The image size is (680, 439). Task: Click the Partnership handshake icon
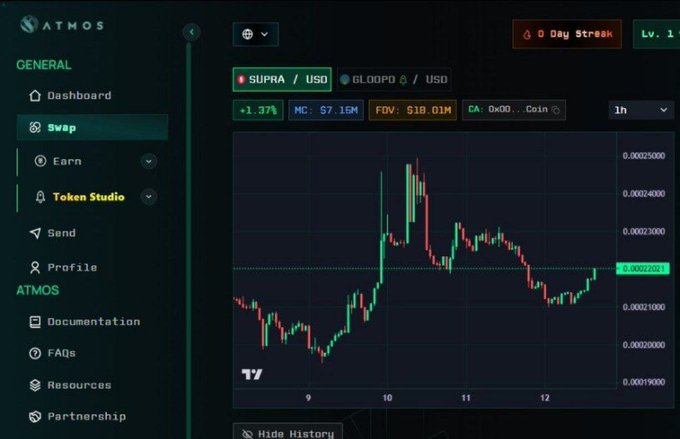35,416
